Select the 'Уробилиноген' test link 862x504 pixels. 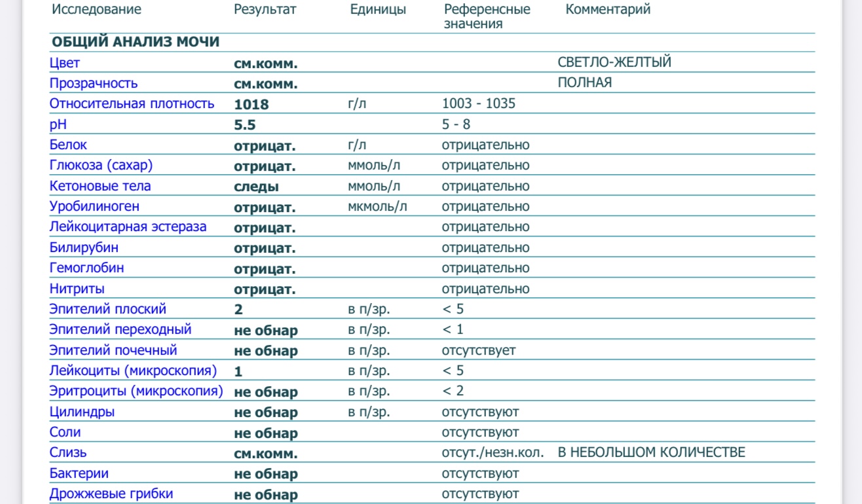[x=94, y=206]
